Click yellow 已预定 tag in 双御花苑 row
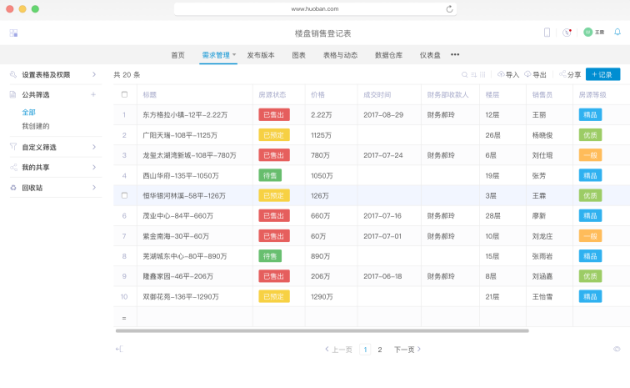Screen dimensions: 630x388 pos(274,297)
